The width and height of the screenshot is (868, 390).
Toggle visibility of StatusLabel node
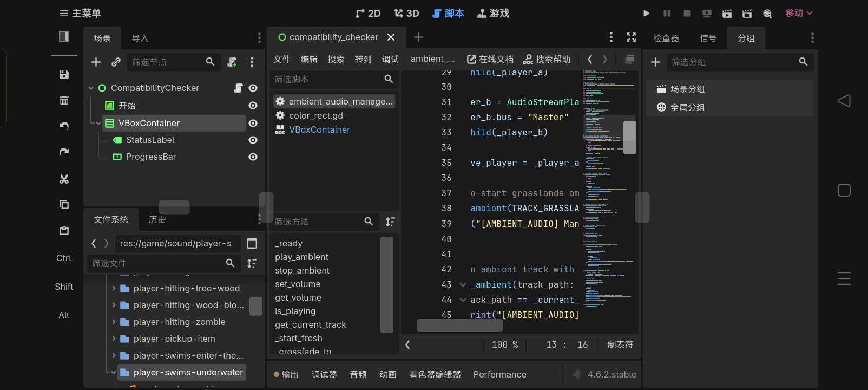(x=253, y=140)
